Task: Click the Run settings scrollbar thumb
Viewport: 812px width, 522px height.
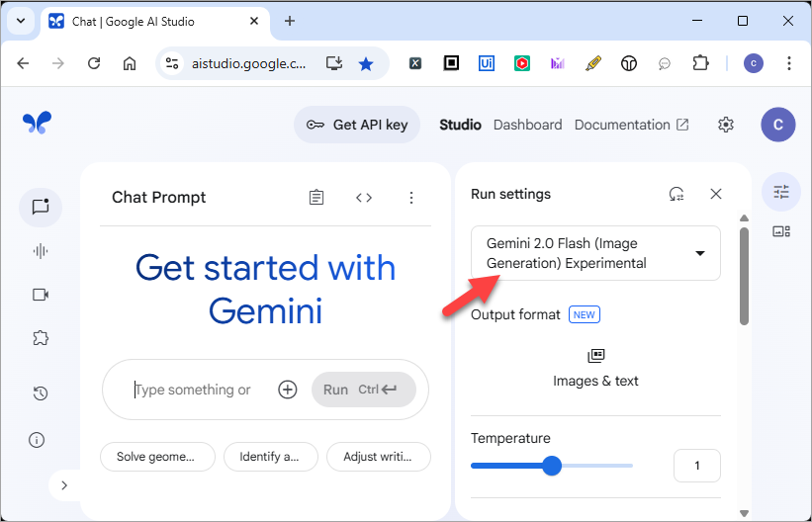Action: tap(744, 276)
